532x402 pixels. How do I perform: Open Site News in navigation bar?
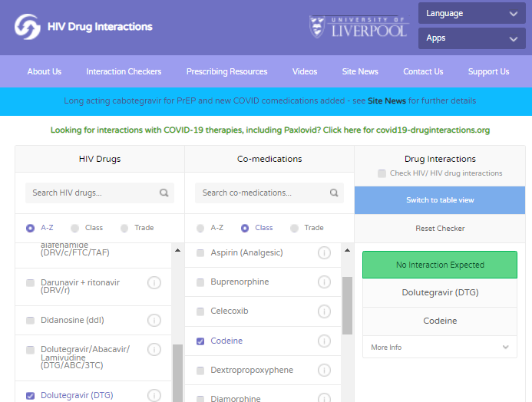pos(360,71)
